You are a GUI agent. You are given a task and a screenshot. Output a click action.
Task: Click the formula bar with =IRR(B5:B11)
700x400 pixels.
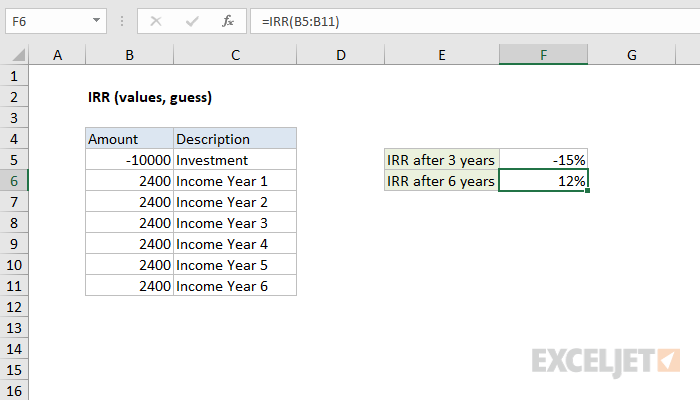475,21
